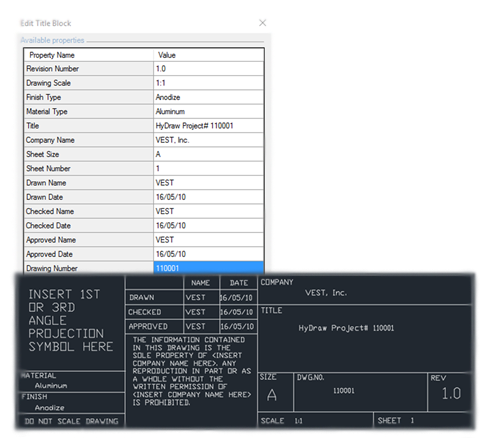Click the CHECKED row date in title block
Image resolution: width=490 pixels, height=438 pixels.
pyautogui.click(x=237, y=312)
